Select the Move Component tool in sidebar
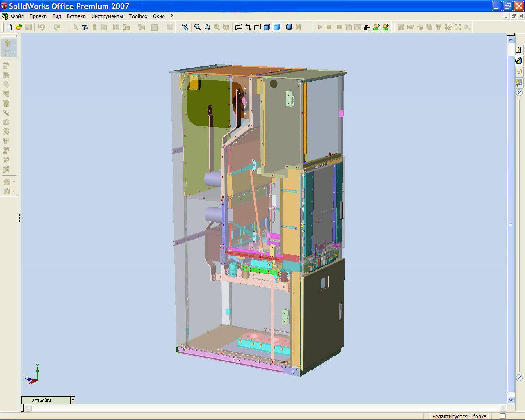Screen dimensions: 525x420 (x=6, y=122)
